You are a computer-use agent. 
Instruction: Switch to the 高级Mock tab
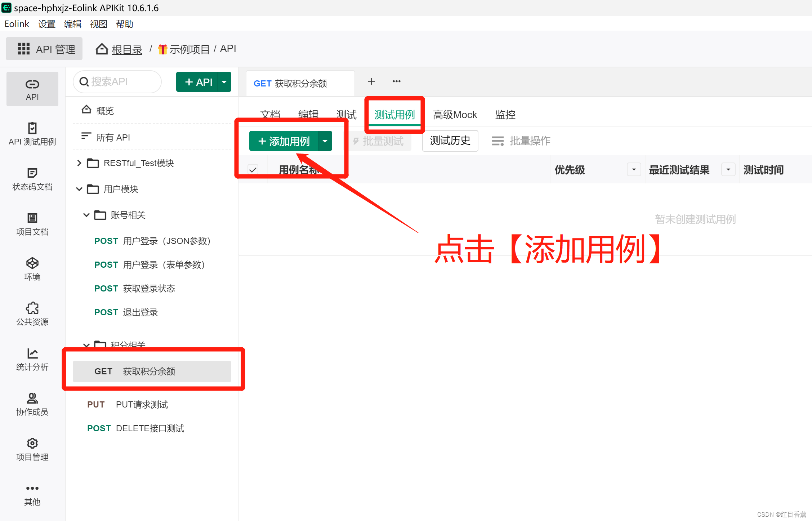455,115
